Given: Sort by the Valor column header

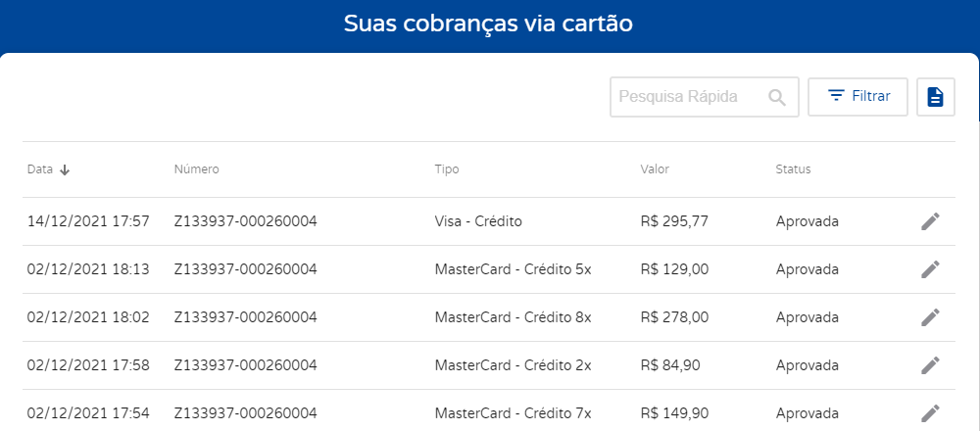Looking at the screenshot, I should [x=655, y=169].
